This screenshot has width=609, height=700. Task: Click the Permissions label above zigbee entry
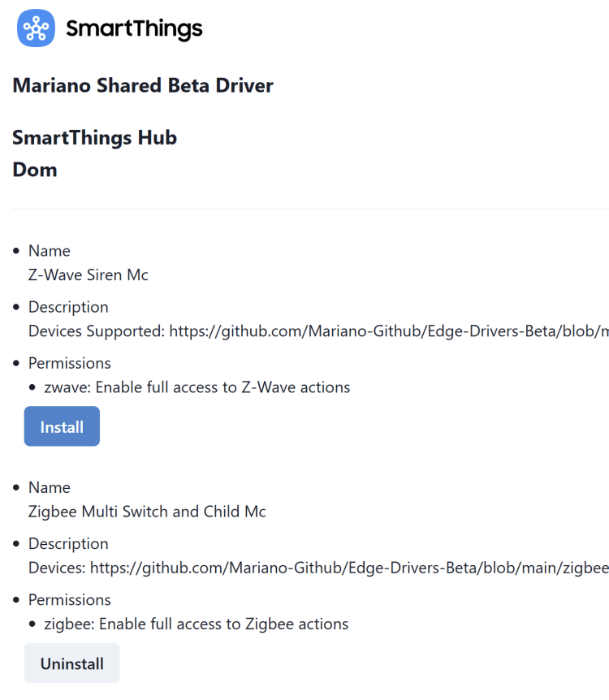coord(69,599)
